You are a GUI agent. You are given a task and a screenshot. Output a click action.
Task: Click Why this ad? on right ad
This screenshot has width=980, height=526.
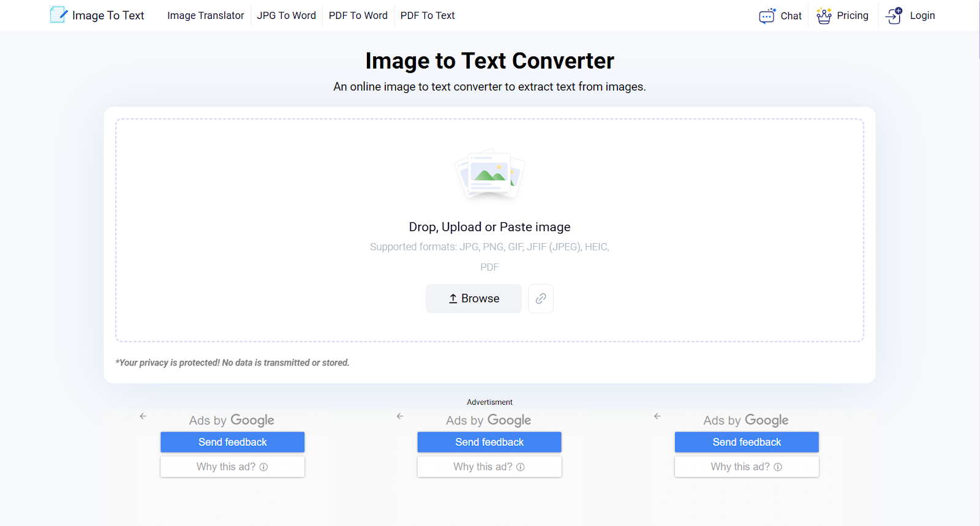point(747,467)
